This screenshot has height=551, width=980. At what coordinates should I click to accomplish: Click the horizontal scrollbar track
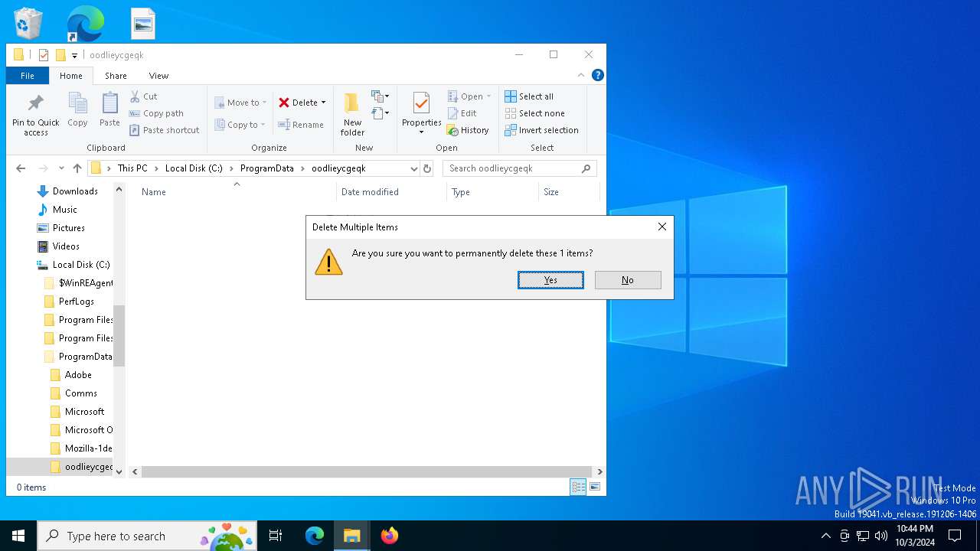367,472
